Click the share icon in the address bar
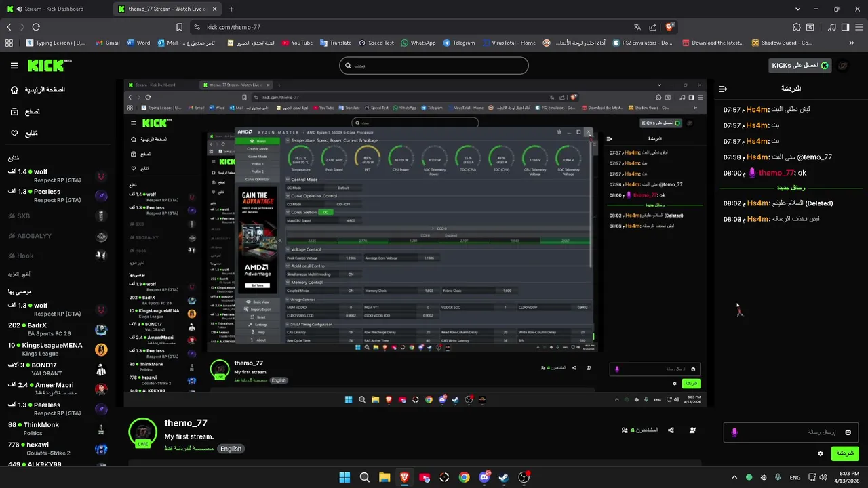 (654, 27)
